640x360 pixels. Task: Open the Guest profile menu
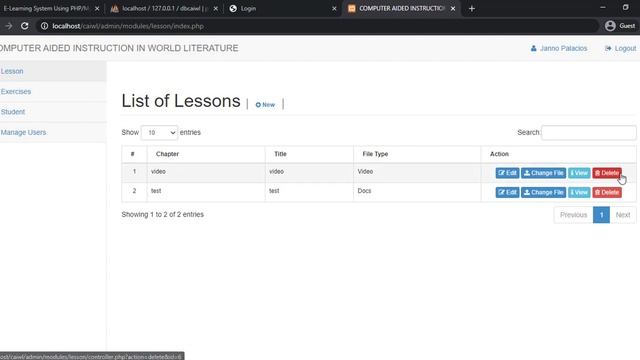pos(620,26)
